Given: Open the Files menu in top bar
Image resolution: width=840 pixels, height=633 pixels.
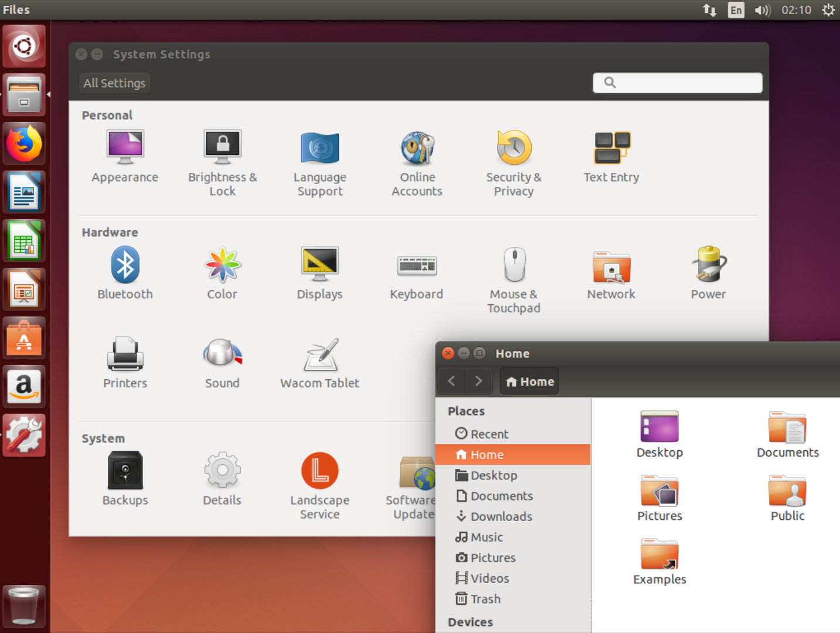Looking at the screenshot, I should click(x=16, y=10).
